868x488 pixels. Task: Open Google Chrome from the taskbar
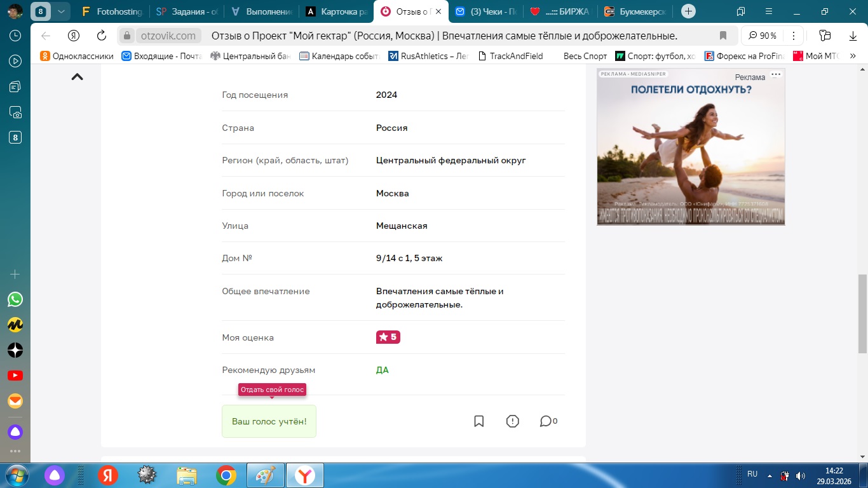click(x=226, y=475)
